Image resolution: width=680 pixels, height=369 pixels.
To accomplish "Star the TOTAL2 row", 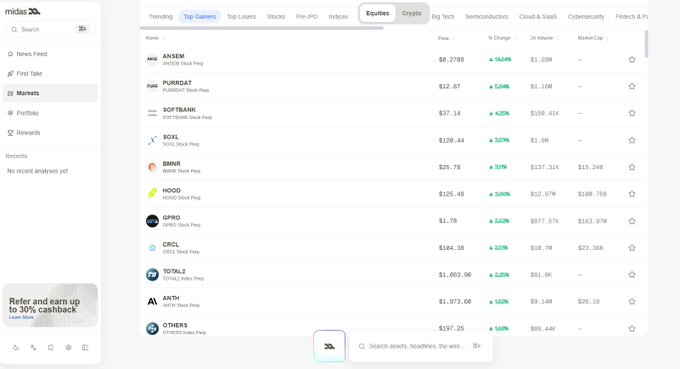I will pos(632,274).
